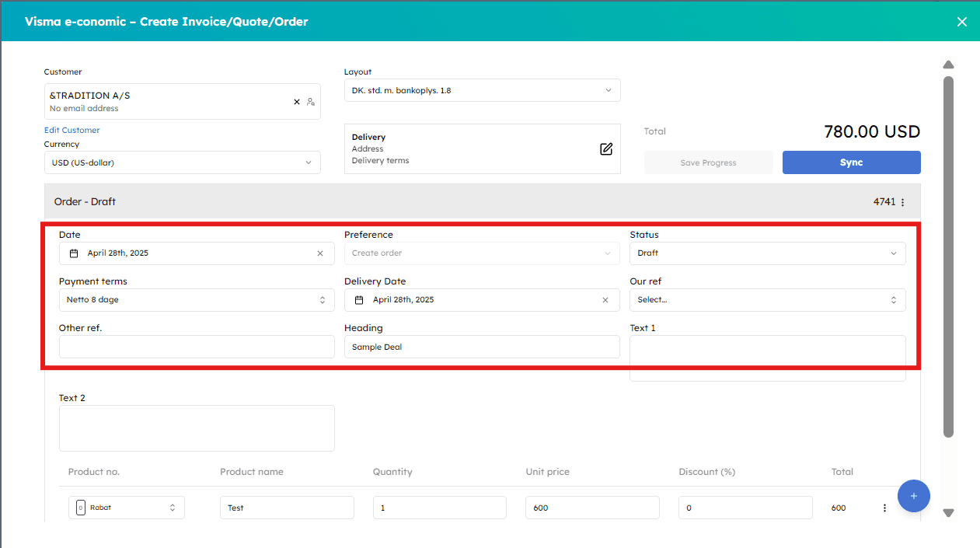Click the Heading field with Sample Deal
The width and height of the screenshot is (980, 548).
[x=482, y=347]
